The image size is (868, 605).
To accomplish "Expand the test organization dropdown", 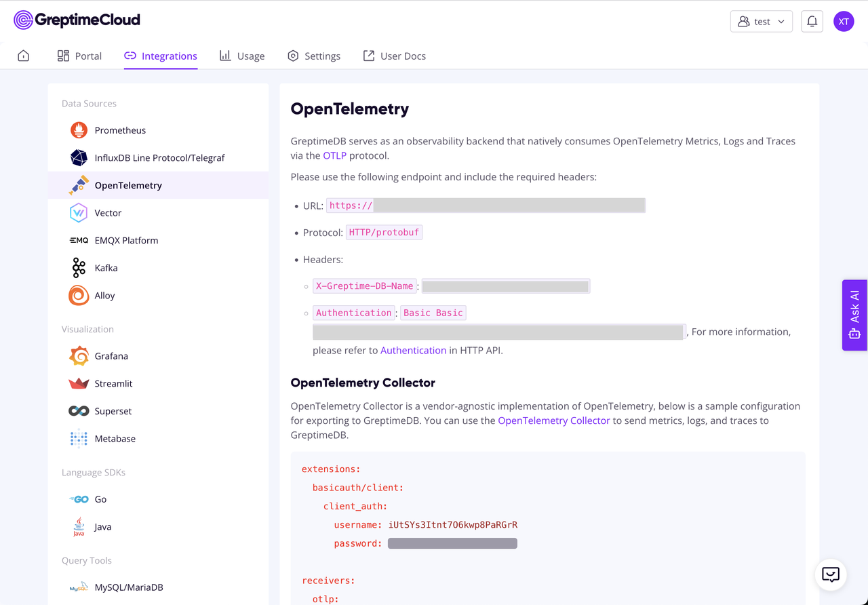I will coord(761,22).
